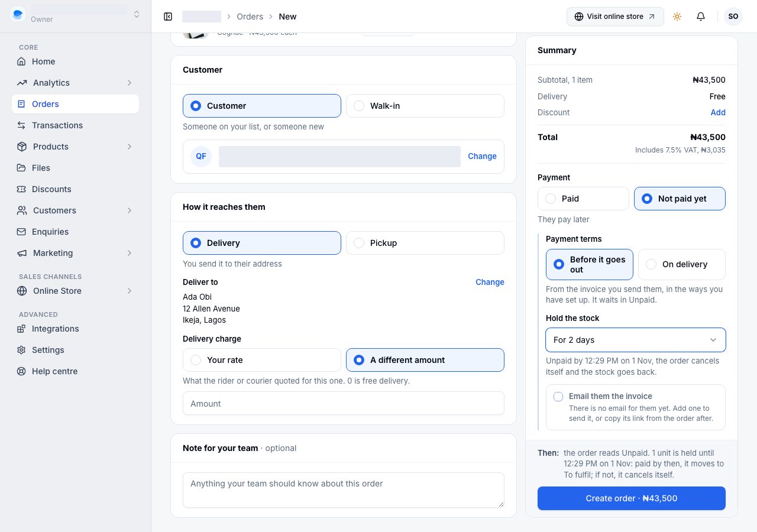Choose the Your rate delivery charge
Image resolution: width=757 pixels, height=532 pixels.
point(262,360)
